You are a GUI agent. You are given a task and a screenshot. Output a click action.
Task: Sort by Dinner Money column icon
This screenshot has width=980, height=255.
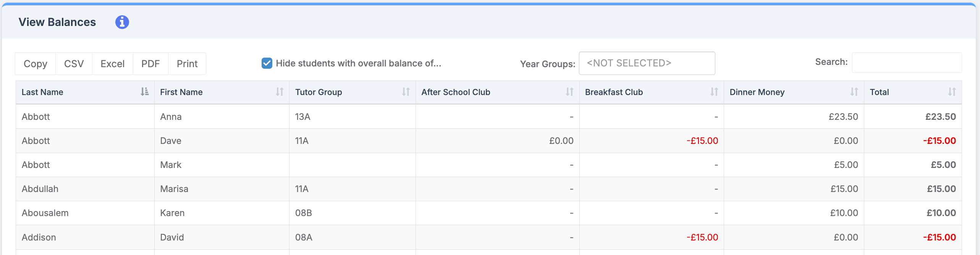point(854,92)
